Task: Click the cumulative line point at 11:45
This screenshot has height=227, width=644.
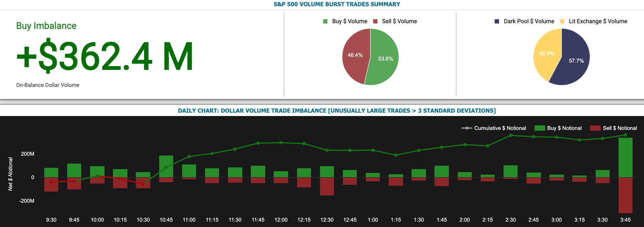Action: point(258,143)
